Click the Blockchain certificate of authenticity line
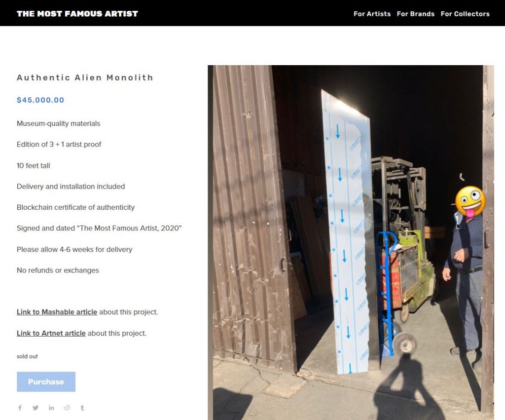Viewport: 505px width, 420px height. point(75,207)
